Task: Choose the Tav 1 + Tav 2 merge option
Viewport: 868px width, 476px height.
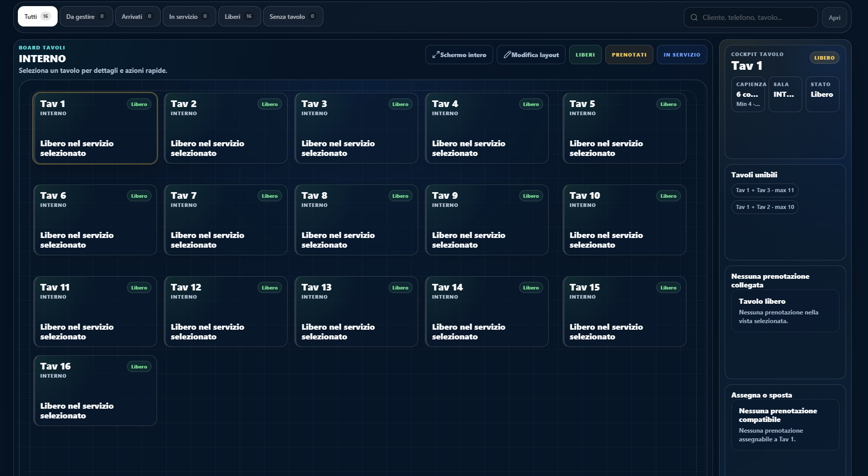Action: [764, 207]
